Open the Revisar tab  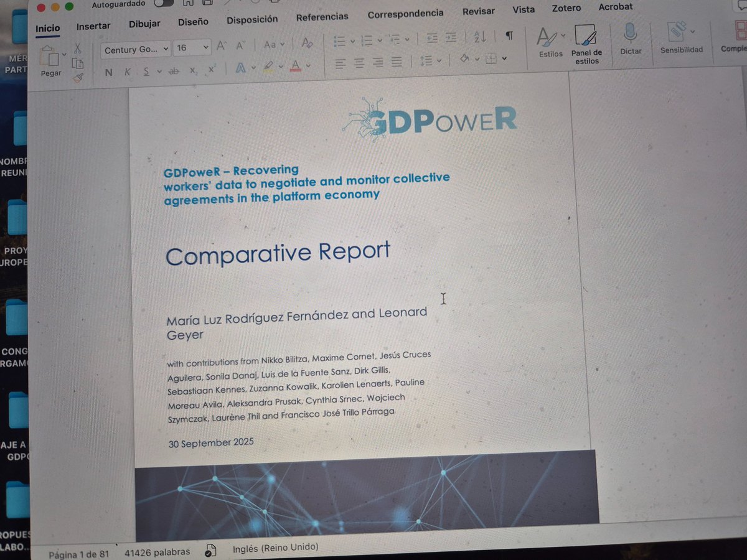click(479, 11)
